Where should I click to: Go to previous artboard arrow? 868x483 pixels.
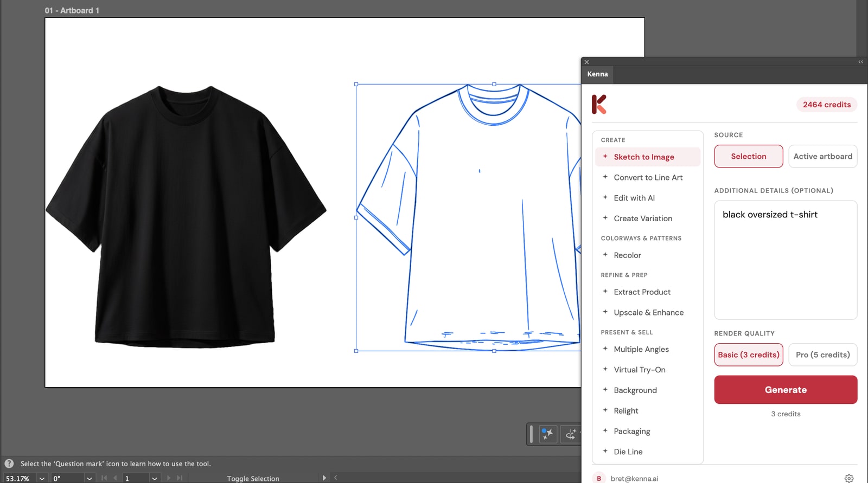[115, 478]
